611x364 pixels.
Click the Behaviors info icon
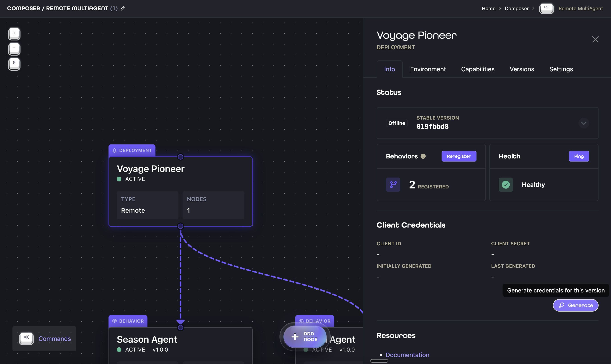click(x=423, y=156)
